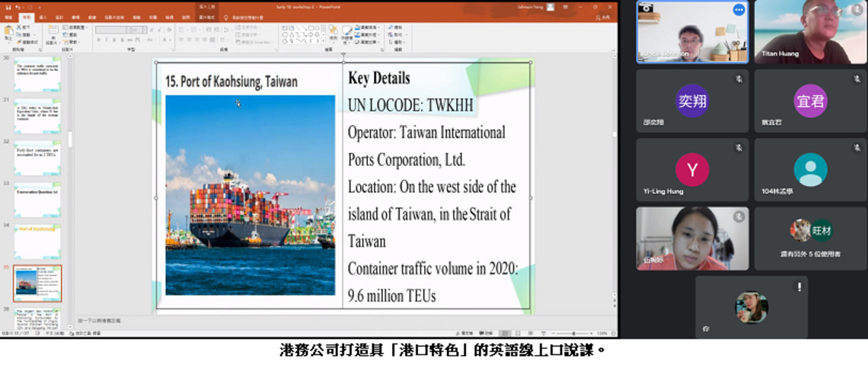Select slide 34 thumbnail Port of Kaohsiung
The width and height of the screenshot is (868, 368).
pos(37,241)
